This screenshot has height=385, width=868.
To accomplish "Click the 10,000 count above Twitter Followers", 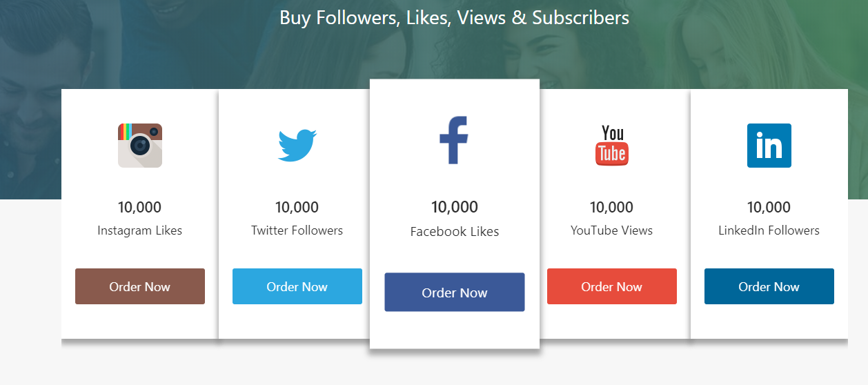I will 297,207.
